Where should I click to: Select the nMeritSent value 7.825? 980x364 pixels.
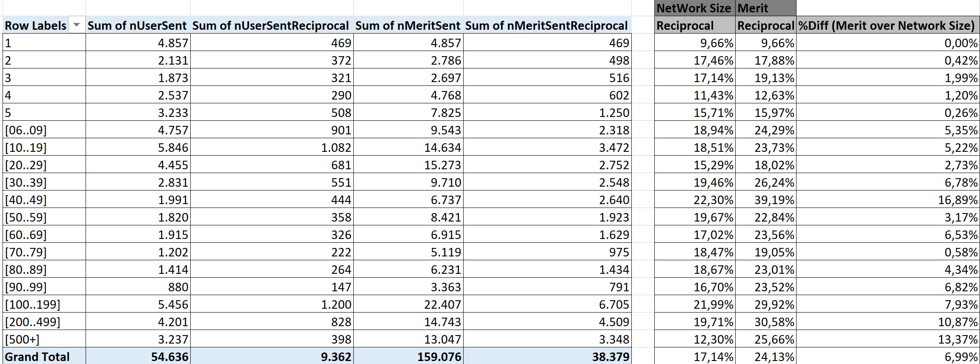tap(408, 112)
